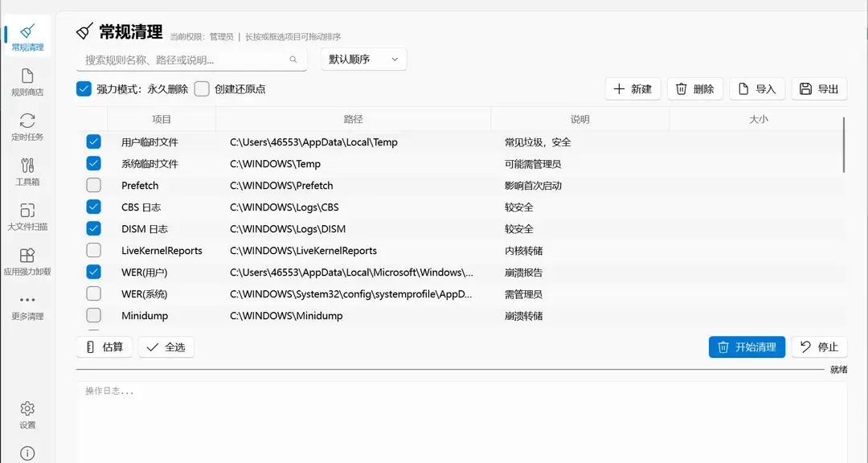This screenshot has width=868, height=463.
Task: Uncheck the WER(用户) row checkbox
Action: coord(93,272)
